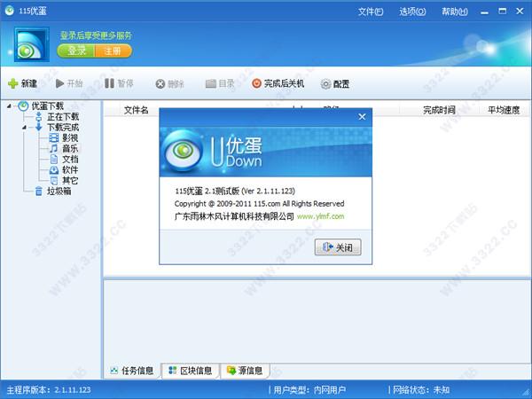Close the about dialog with X
This screenshot has width=532, height=399.
(x=362, y=117)
